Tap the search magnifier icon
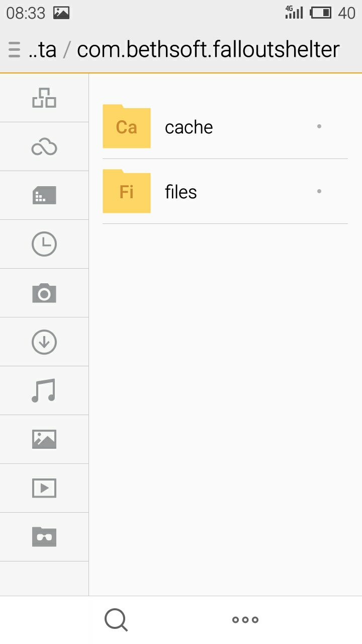Screen dimensions: 362x644 click(x=116, y=620)
